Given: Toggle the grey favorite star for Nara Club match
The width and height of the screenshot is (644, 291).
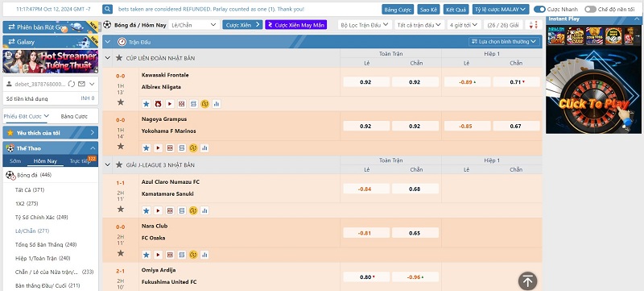Looking at the screenshot, I should [120, 253].
